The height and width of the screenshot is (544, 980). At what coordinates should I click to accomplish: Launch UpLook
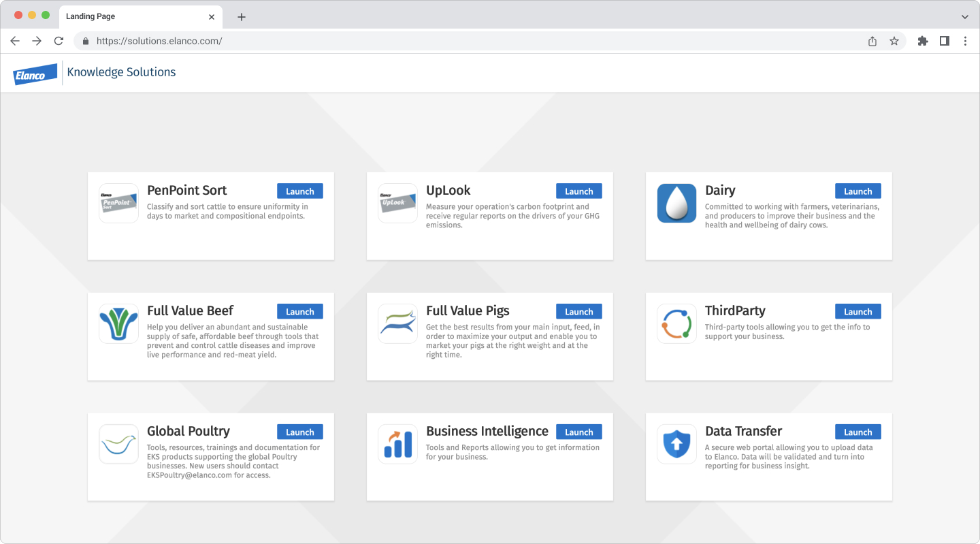click(579, 191)
